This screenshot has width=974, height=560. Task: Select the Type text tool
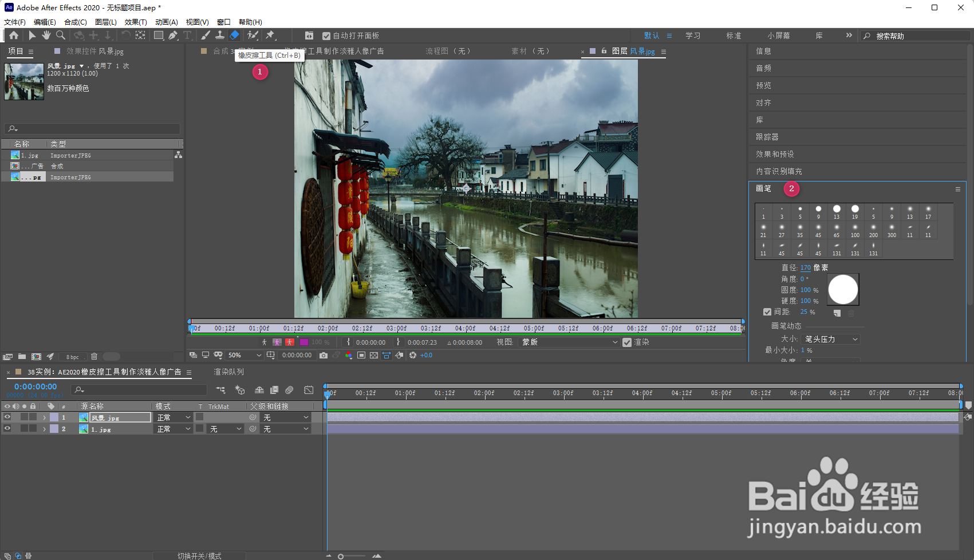tap(187, 36)
